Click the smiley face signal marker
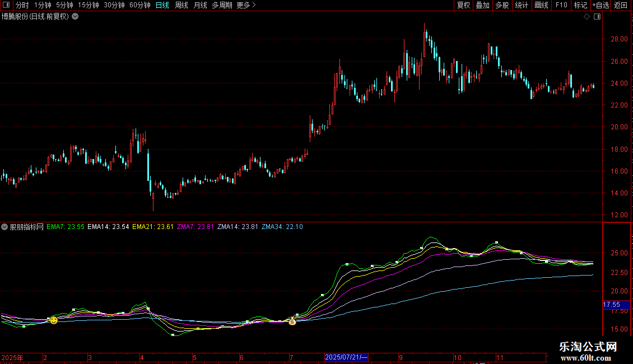This screenshot has height=364, width=633. [x=54, y=320]
